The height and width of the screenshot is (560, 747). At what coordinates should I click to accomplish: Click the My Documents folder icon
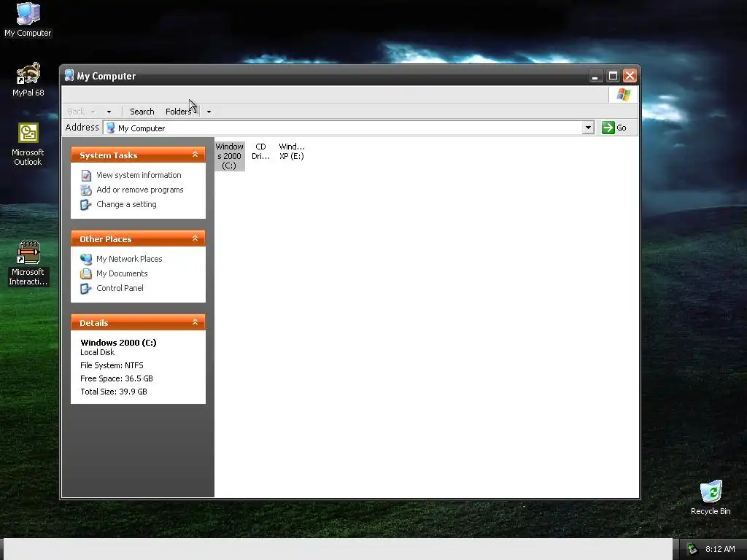[x=86, y=274]
